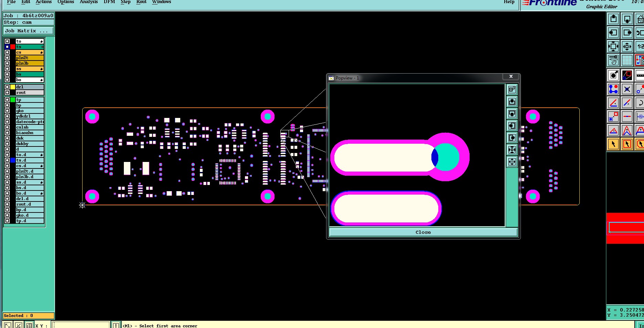Select layer 'dwkby' in the layer list
Viewport: 644px width, 328px height.
(30, 144)
